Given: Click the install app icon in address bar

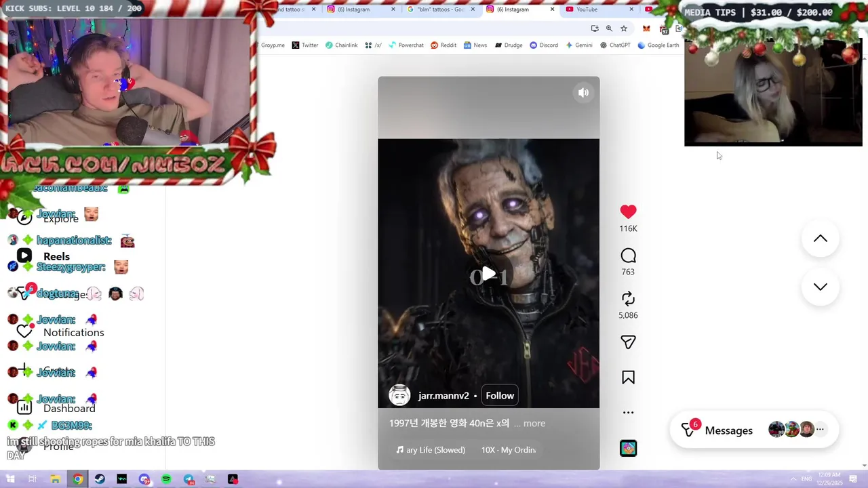Looking at the screenshot, I should 595,28.
